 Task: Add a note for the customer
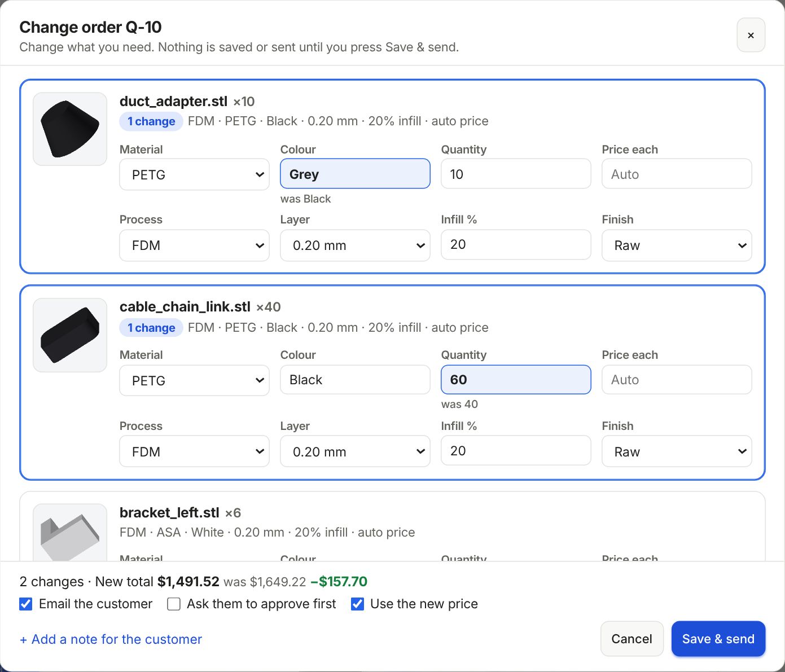click(x=111, y=639)
